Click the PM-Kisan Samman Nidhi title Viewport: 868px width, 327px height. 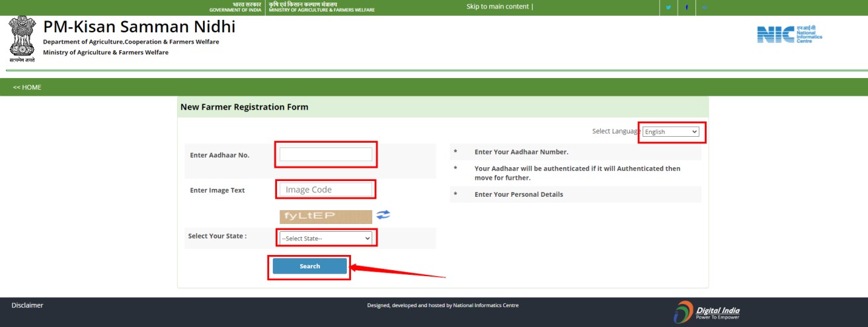point(139,27)
